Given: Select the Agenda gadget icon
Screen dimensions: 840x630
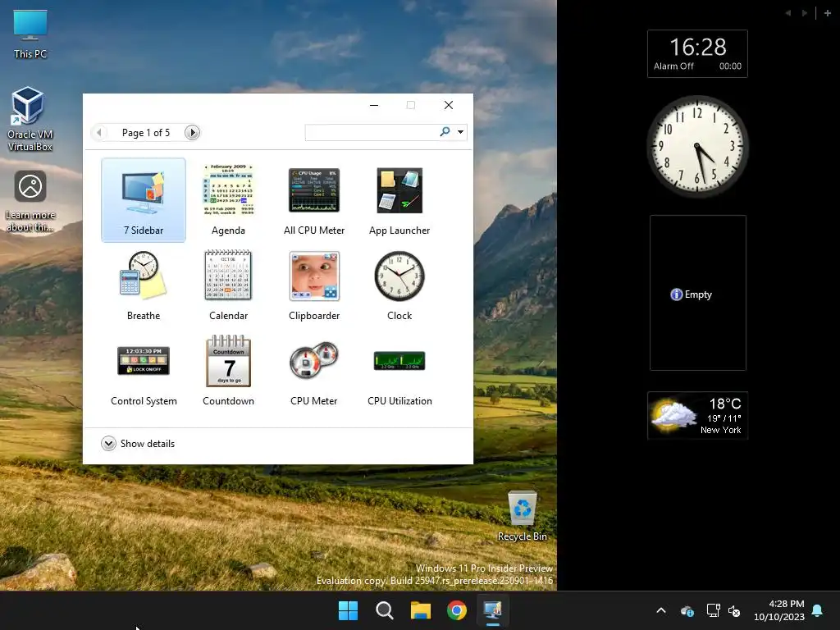Looking at the screenshot, I should pyautogui.click(x=228, y=189).
